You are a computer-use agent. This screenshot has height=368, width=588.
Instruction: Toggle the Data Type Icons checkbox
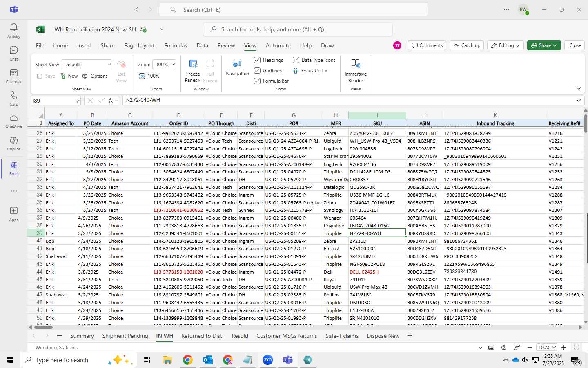tap(296, 60)
